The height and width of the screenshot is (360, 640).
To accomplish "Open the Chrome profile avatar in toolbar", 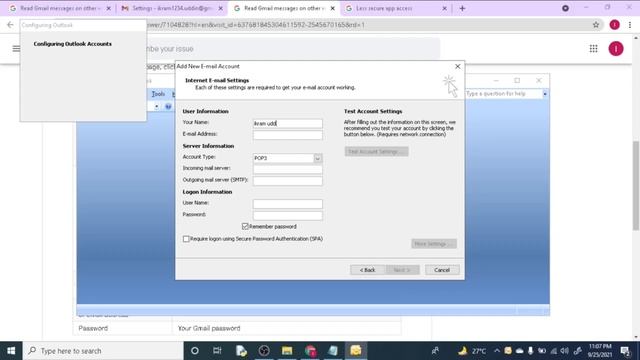I will (x=614, y=25).
